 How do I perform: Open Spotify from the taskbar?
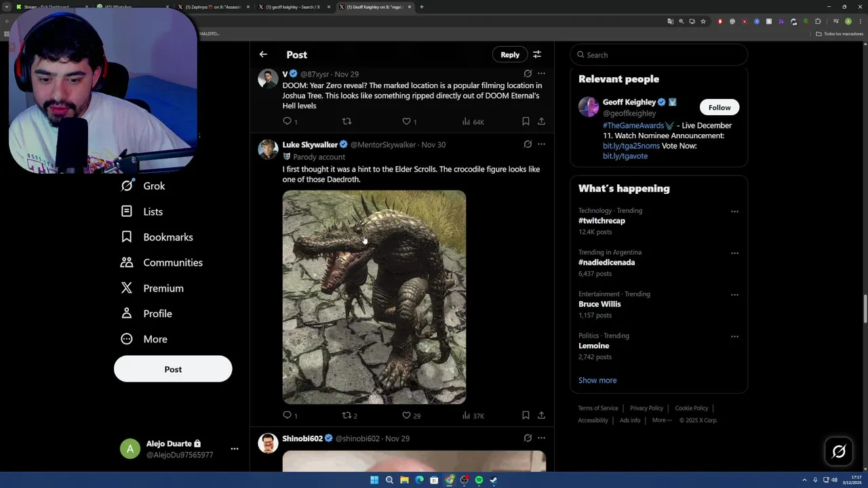pos(479,480)
